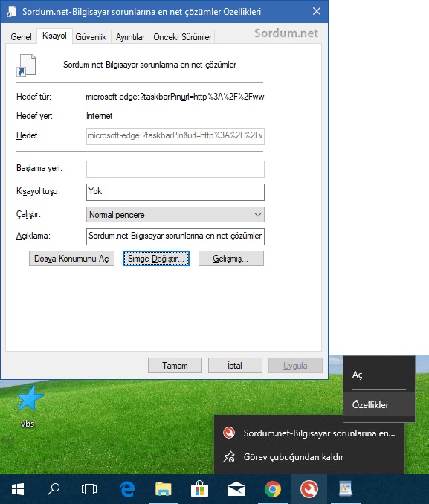Image resolution: width=429 pixels, height=504 pixels.
Task: Click the Uygula apply button
Action: 295,366
